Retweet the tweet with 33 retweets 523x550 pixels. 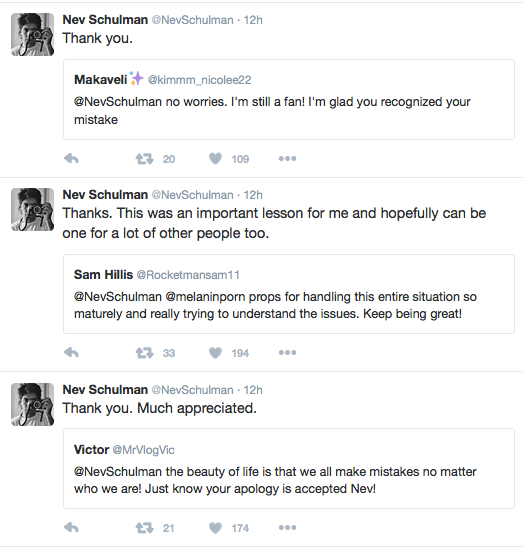point(145,353)
